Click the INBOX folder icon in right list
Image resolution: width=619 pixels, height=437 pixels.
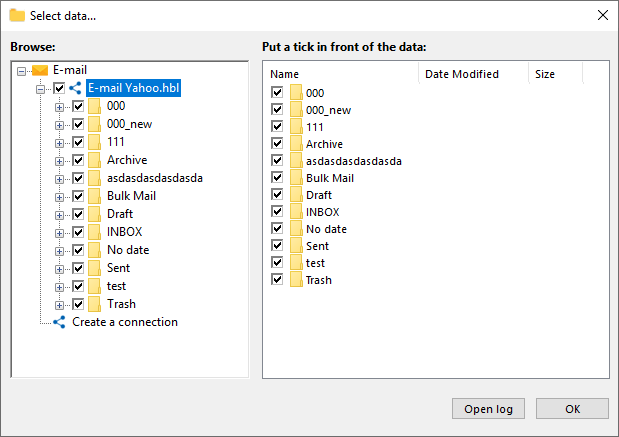[296, 212]
